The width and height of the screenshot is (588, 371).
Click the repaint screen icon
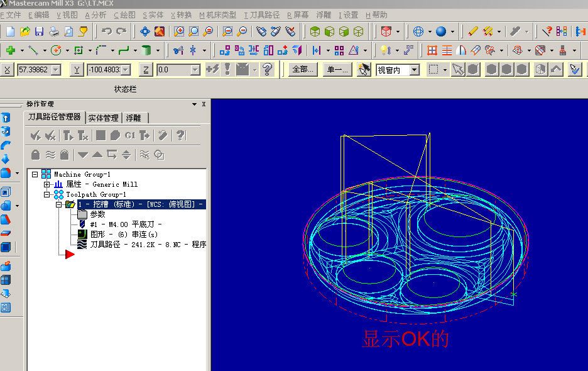(160, 31)
